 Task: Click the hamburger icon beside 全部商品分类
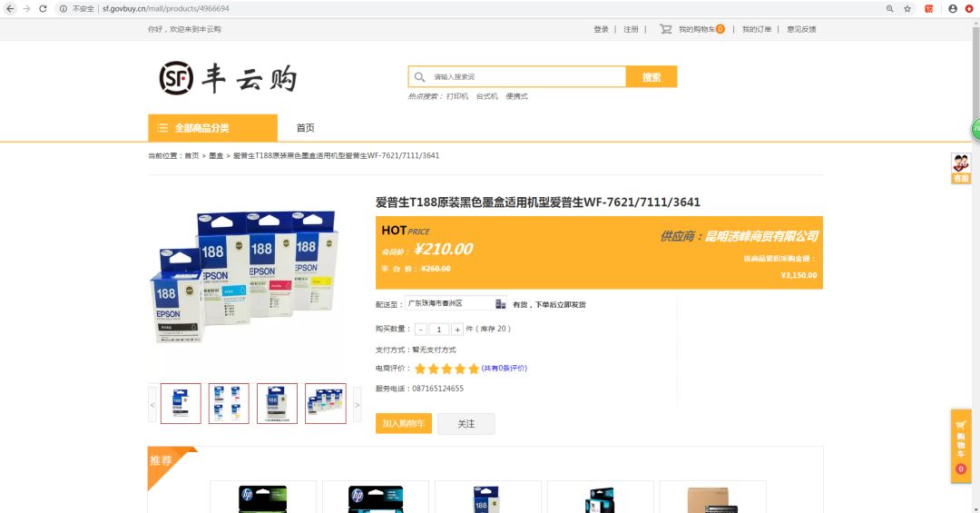(x=162, y=128)
